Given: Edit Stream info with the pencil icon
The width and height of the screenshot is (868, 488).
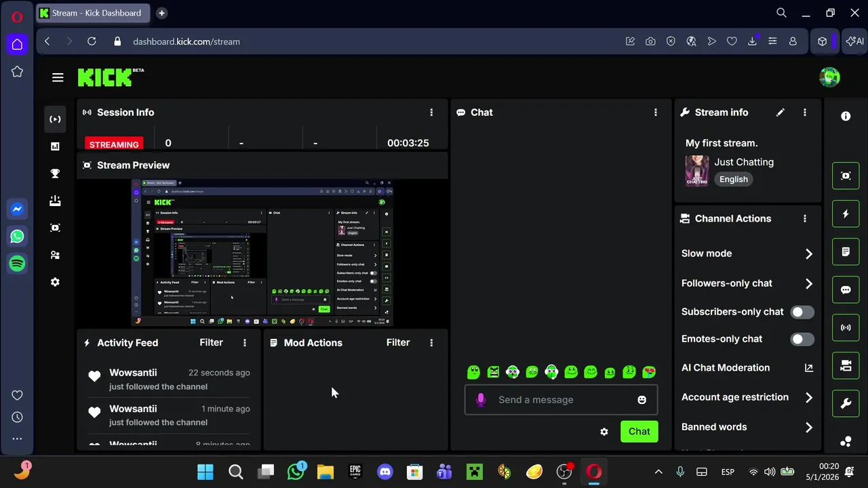Looking at the screenshot, I should tap(781, 113).
